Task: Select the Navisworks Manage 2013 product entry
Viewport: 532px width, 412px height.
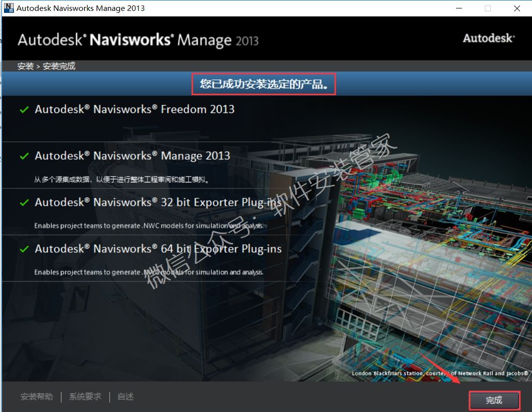Action: click(x=133, y=156)
